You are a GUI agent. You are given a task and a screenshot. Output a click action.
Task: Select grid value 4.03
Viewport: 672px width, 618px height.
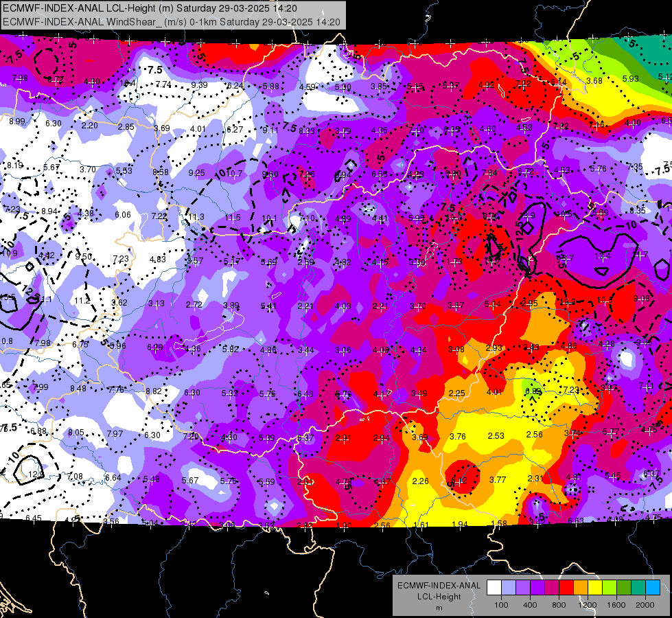tap(343, 306)
